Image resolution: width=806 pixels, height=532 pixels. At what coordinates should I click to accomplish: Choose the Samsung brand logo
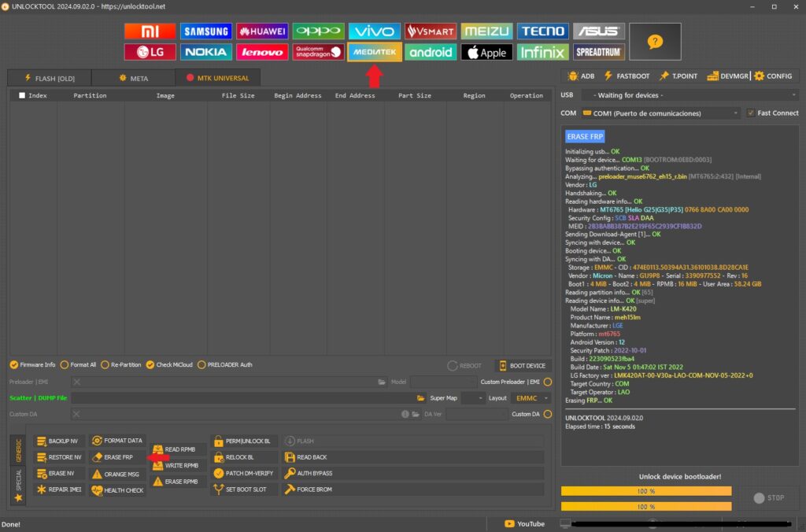[206, 31]
